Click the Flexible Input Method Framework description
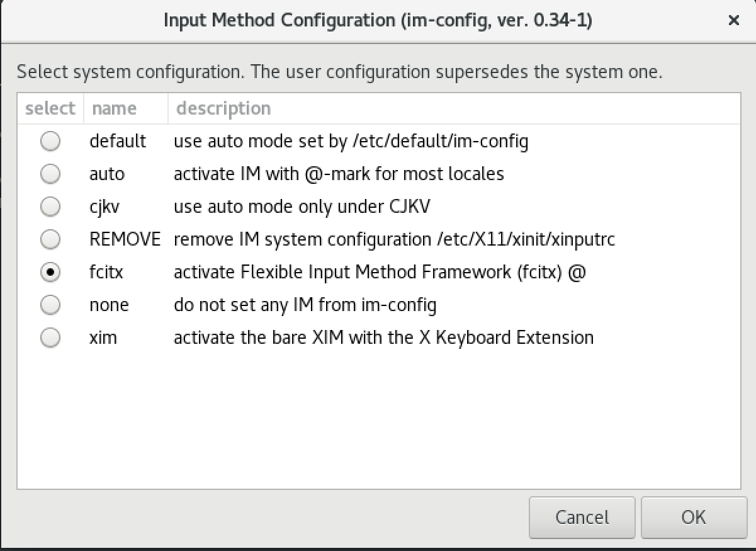Screen dimensions: 756x551 tap(380, 272)
